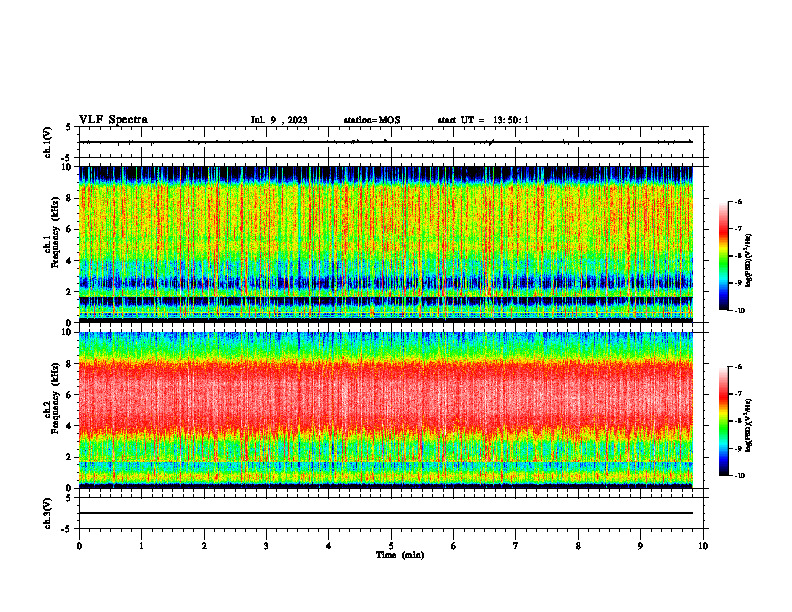Click time axis tick label "9"
Image resolution: width=792 pixels, height=612 pixels.
[640, 546]
